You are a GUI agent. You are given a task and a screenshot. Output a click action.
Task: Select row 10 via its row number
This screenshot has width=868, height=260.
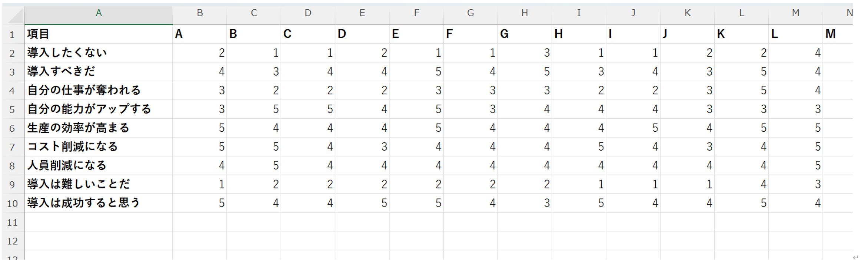click(x=12, y=203)
